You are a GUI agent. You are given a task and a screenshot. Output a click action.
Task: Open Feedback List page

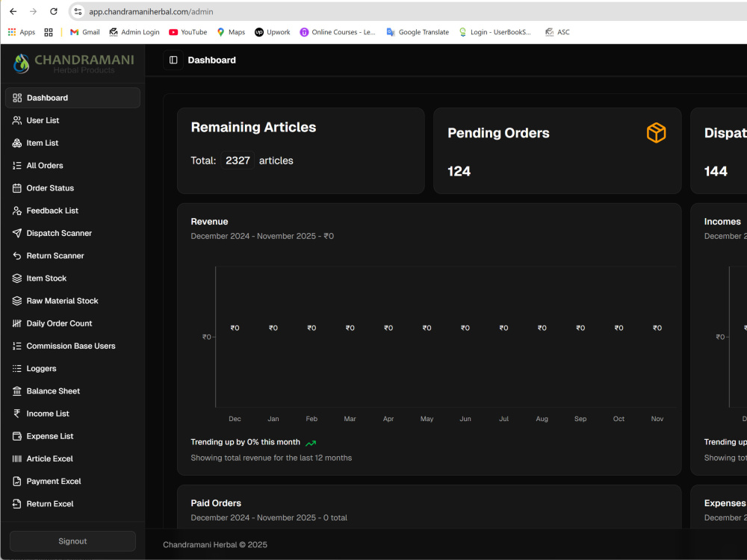click(73, 211)
